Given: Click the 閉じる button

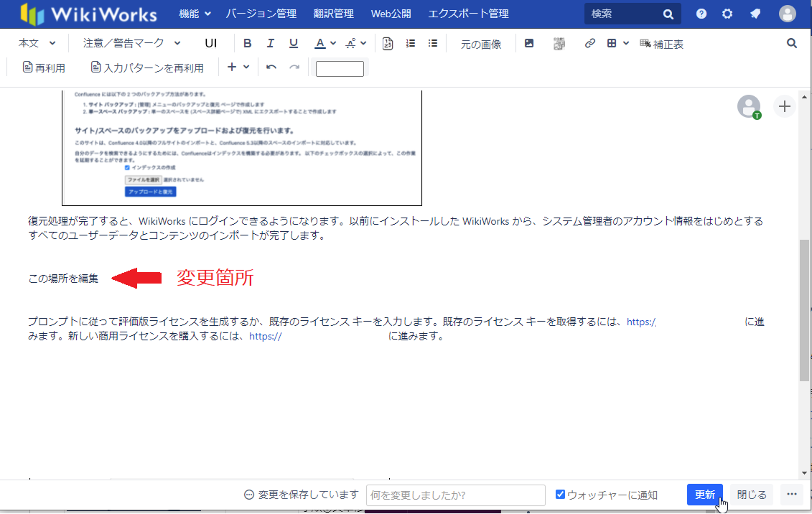Looking at the screenshot, I should click(752, 494).
